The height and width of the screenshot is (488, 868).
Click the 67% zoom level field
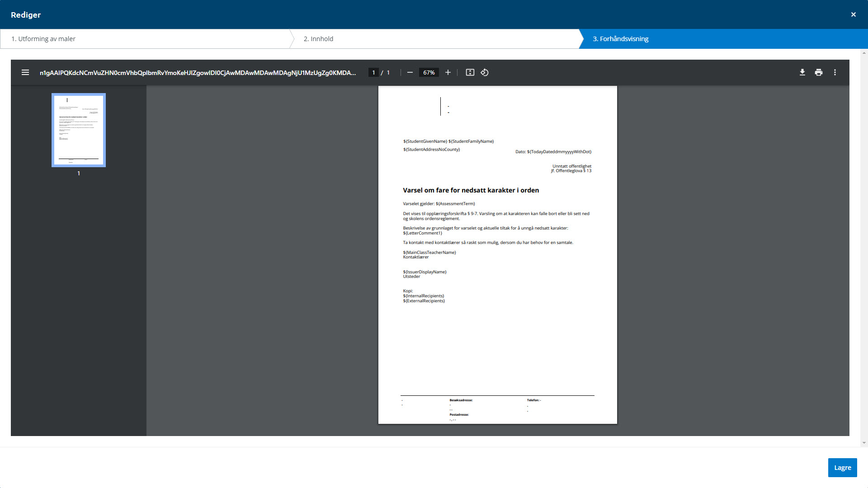click(x=429, y=72)
